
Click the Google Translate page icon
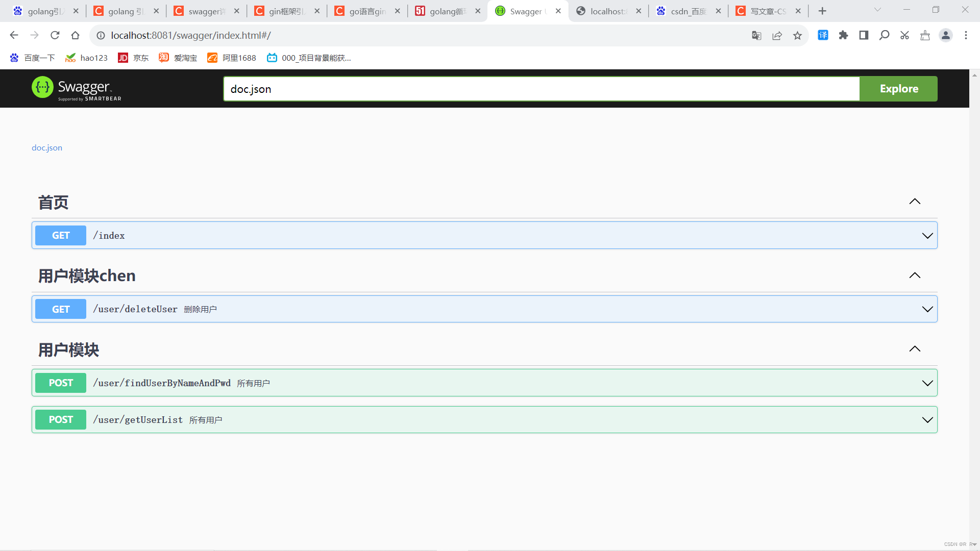coord(756,35)
